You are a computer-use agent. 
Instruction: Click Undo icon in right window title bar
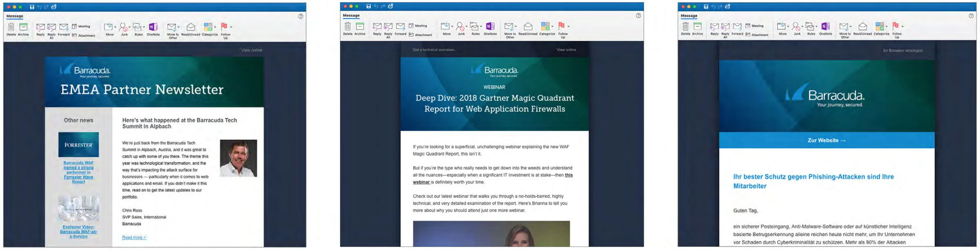point(713,7)
